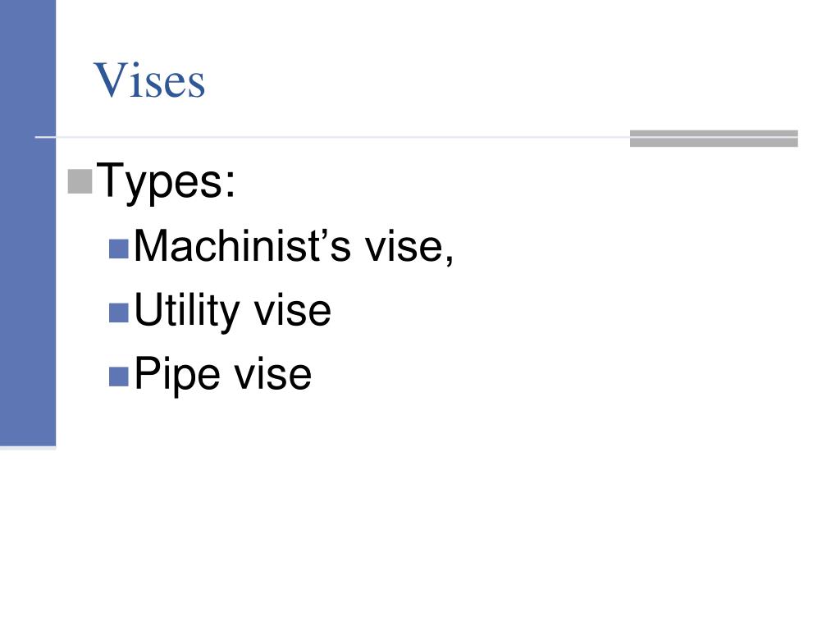Click the capital V in the Vises title
Screen dimensions: 840x630
pyautogui.click(x=111, y=80)
